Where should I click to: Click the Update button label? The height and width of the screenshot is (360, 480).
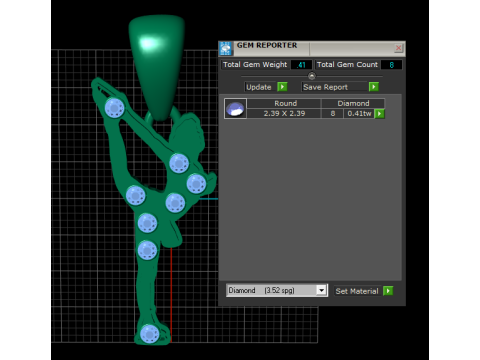click(259, 87)
